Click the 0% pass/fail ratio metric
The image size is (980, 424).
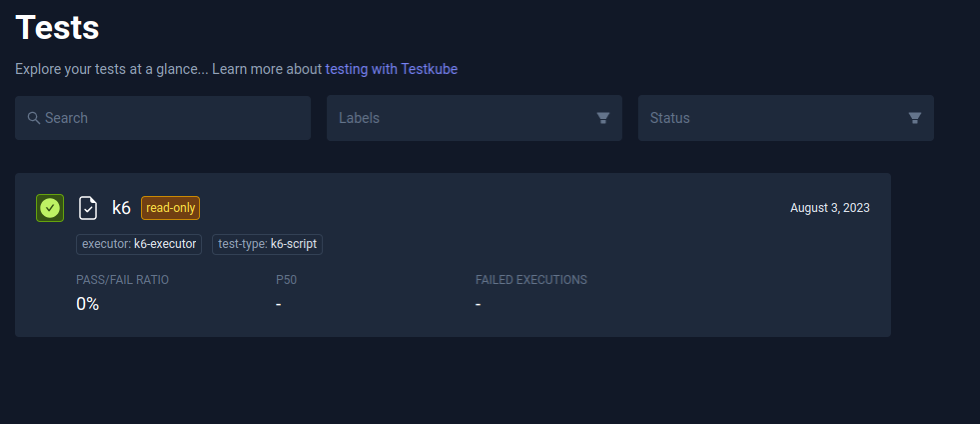click(x=87, y=303)
